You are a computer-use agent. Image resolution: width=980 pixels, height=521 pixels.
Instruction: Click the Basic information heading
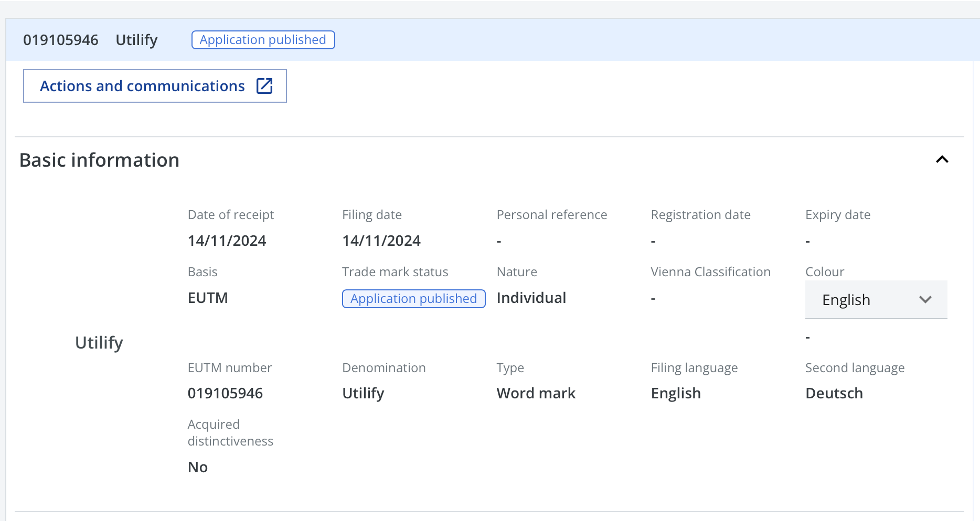pyautogui.click(x=99, y=160)
